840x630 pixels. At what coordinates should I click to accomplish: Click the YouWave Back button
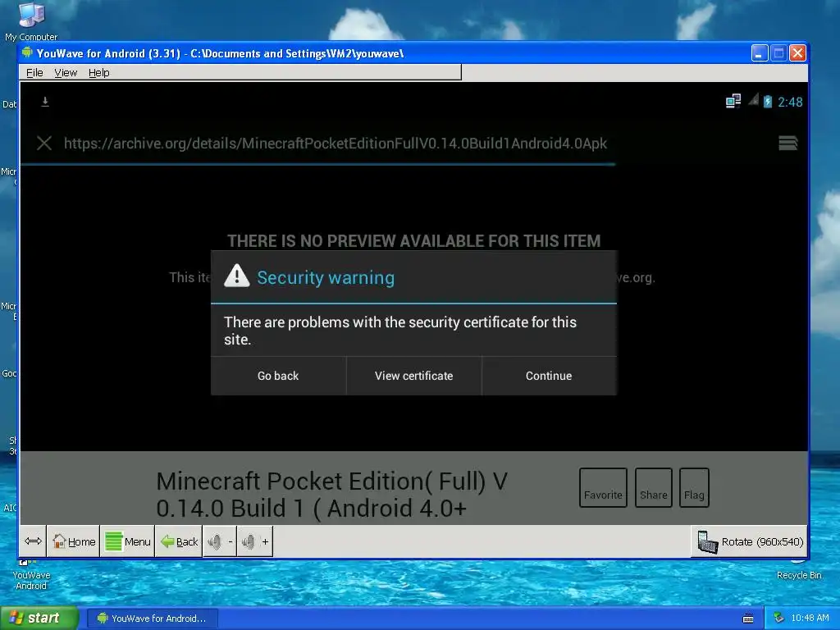[179, 541]
